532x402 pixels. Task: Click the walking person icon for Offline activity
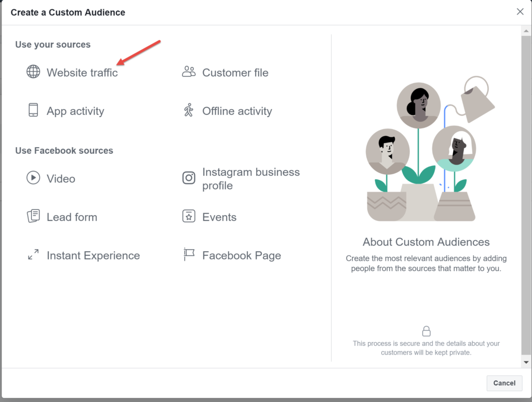[189, 110]
